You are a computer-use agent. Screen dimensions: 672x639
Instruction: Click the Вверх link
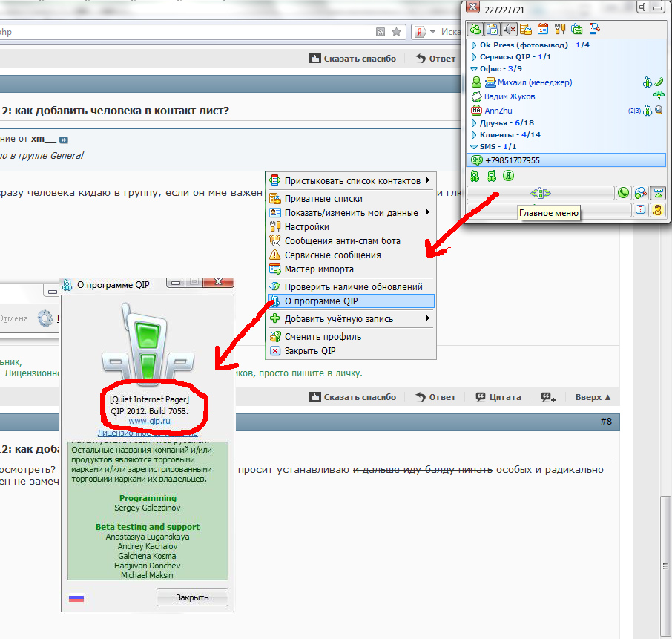(593, 397)
